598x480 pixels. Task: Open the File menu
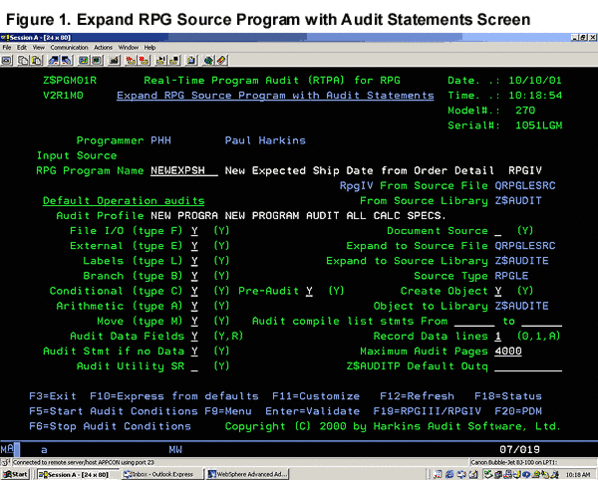click(x=7, y=48)
